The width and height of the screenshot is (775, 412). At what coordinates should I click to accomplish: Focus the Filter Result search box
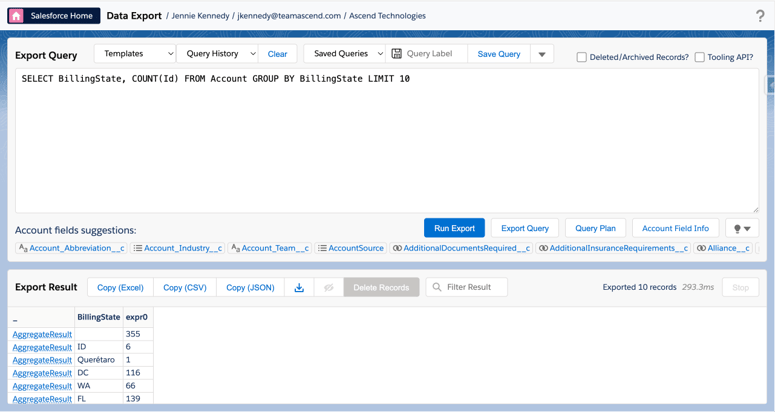click(x=467, y=287)
